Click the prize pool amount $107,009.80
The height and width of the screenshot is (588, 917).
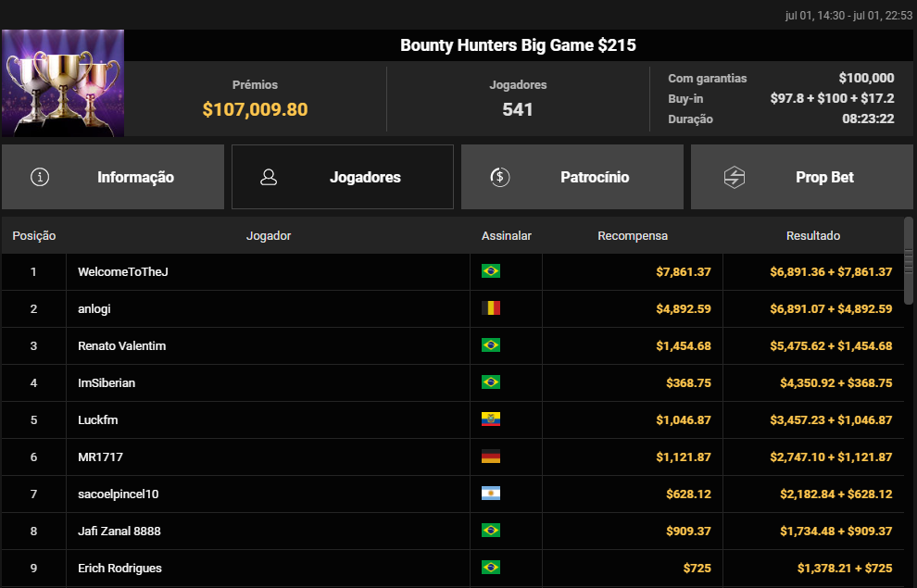coord(255,109)
